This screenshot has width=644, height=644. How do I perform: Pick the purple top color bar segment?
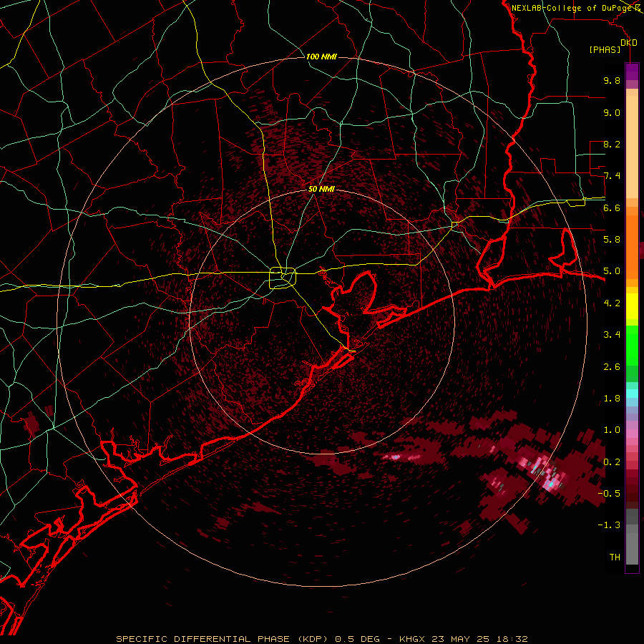click(x=632, y=72)
